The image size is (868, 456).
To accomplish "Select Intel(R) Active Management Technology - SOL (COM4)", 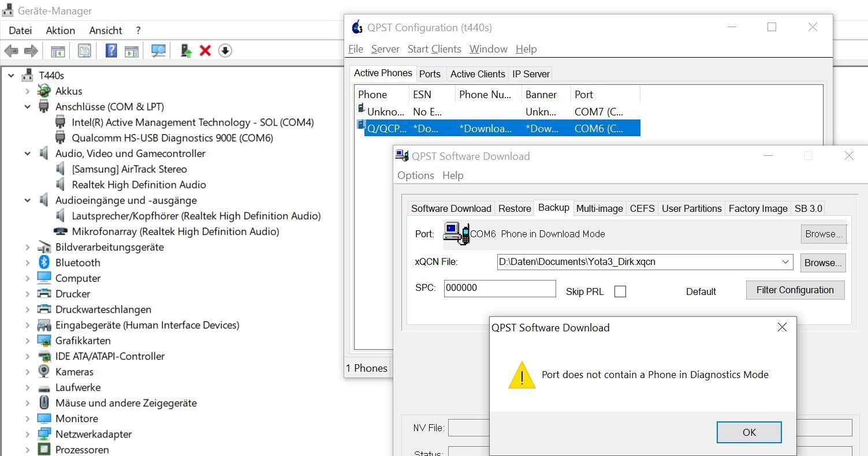I will point(193,122).
